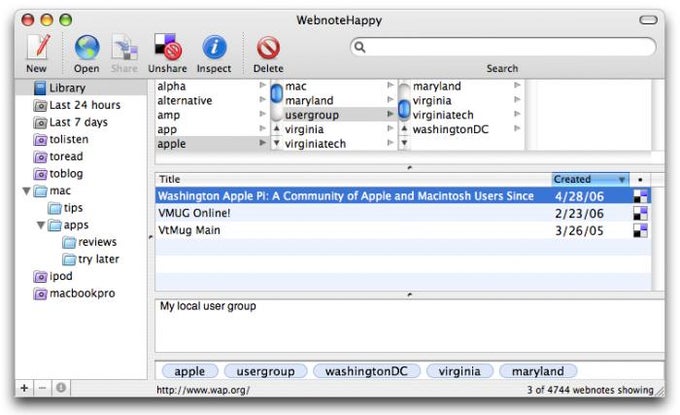The width and height of the screenshot is (680, 415).
Task: Click the virginia tag pill
Action: (460, 371)
